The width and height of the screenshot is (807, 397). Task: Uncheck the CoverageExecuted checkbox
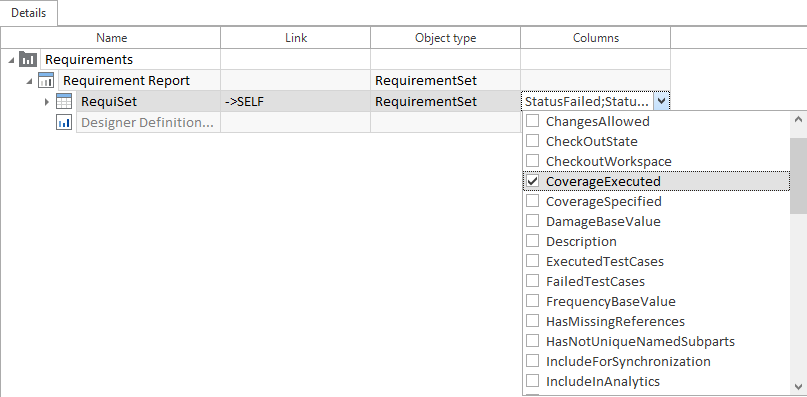pyautogui.click(x=533, y=181)
